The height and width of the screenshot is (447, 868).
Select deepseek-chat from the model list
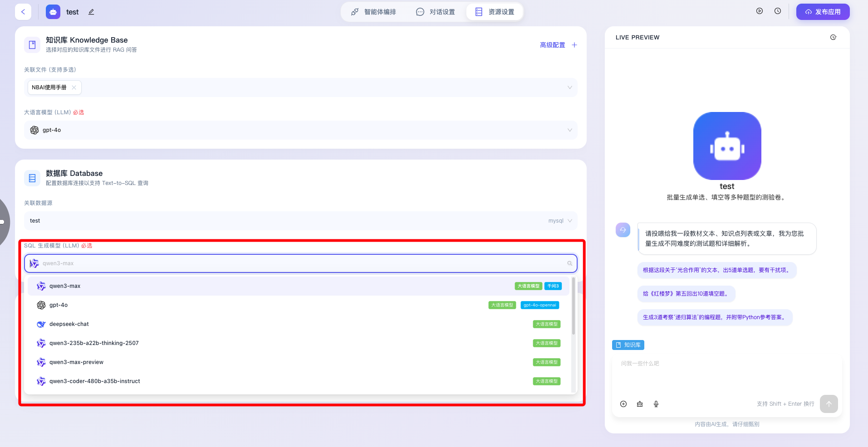(x=69, y=324)
